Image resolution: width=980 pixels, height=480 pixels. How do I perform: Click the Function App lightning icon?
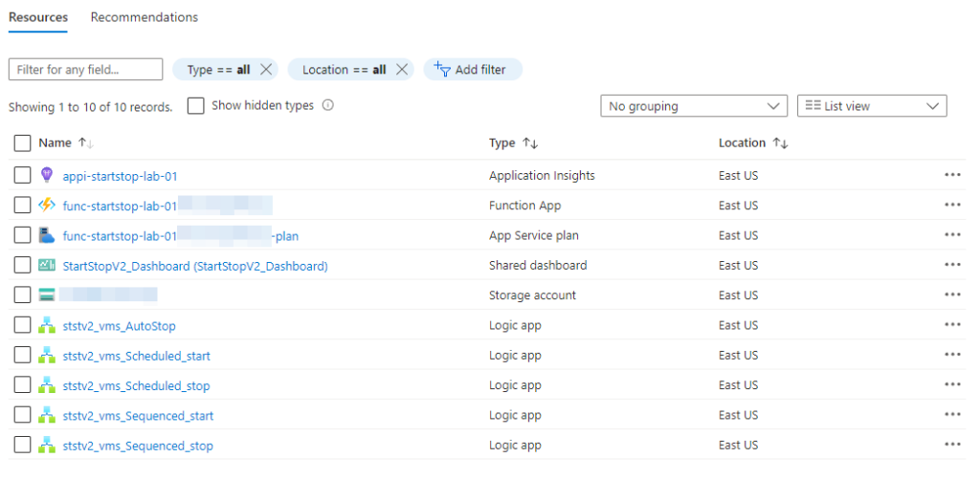point(47,205)
